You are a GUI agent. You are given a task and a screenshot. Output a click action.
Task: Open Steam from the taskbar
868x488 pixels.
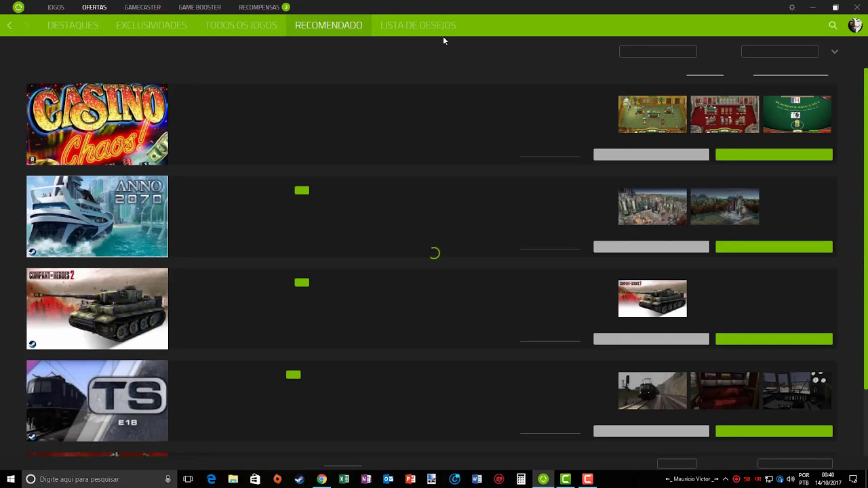(x=299, y=479)
